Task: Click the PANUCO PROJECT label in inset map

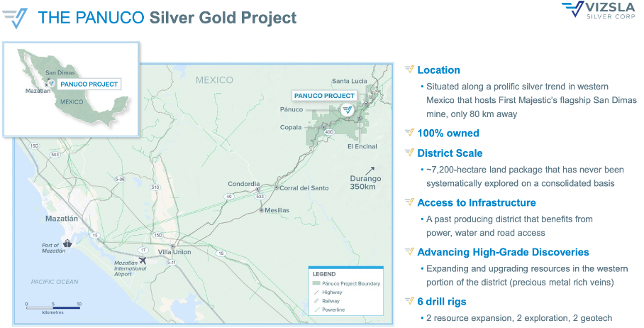Action: point(89,84)
